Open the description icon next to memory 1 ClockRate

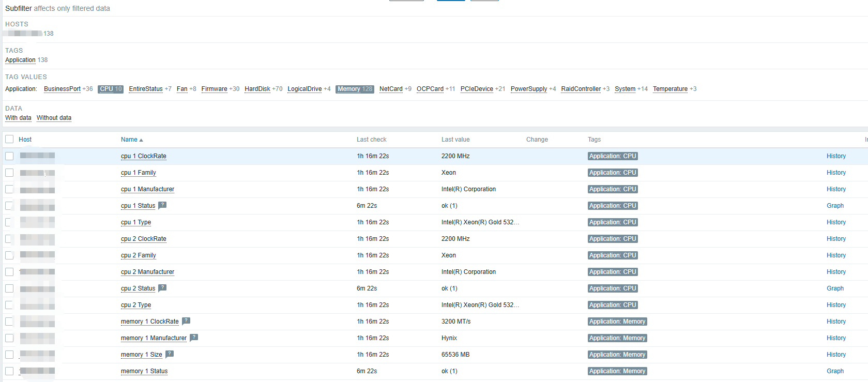click(186, 321)
